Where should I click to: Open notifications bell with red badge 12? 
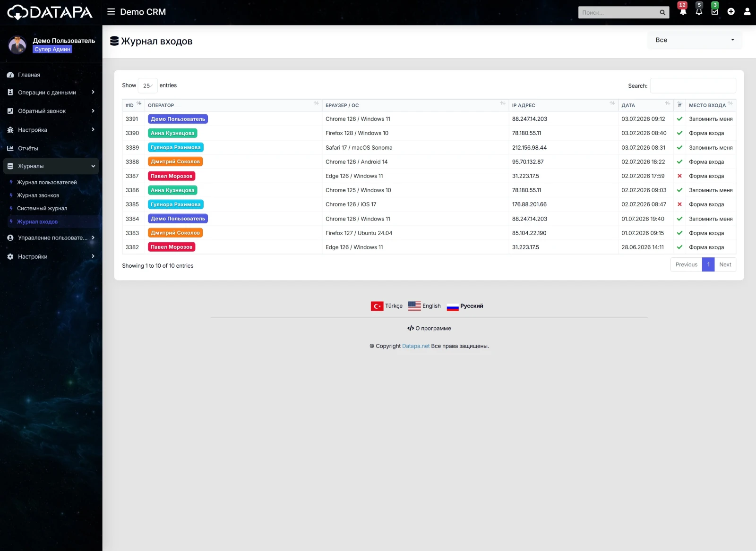[x=683, y=11]
